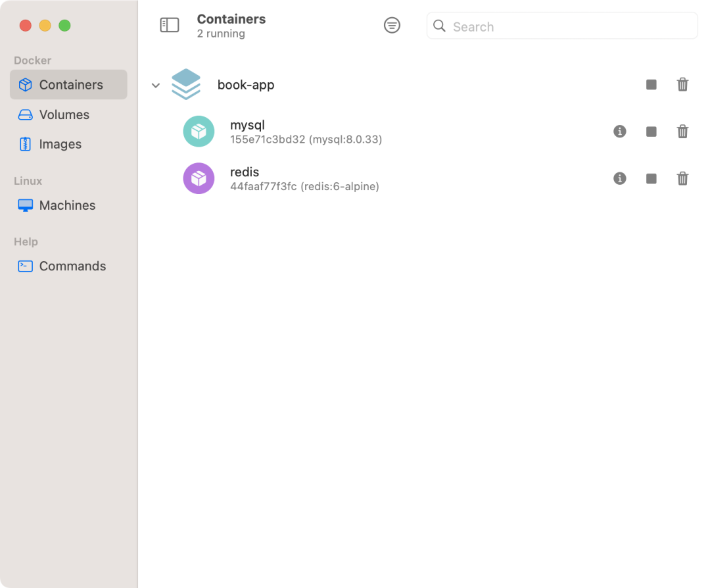Screen dimensions: 710x588
Task: Select the mysql container name
Action: coord(247,125)
